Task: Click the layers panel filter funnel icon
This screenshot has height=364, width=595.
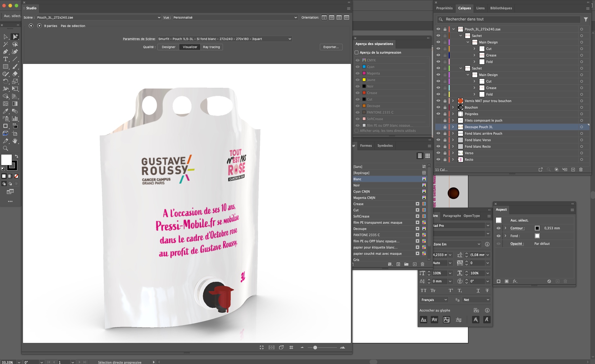Action: (586, 19)
